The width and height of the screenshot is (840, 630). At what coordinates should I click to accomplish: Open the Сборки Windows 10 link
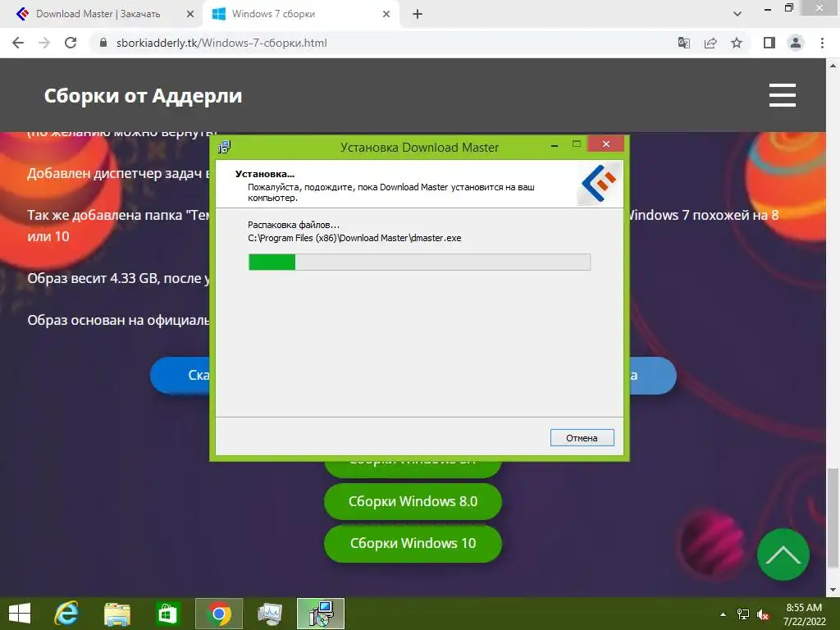(413, 543)
